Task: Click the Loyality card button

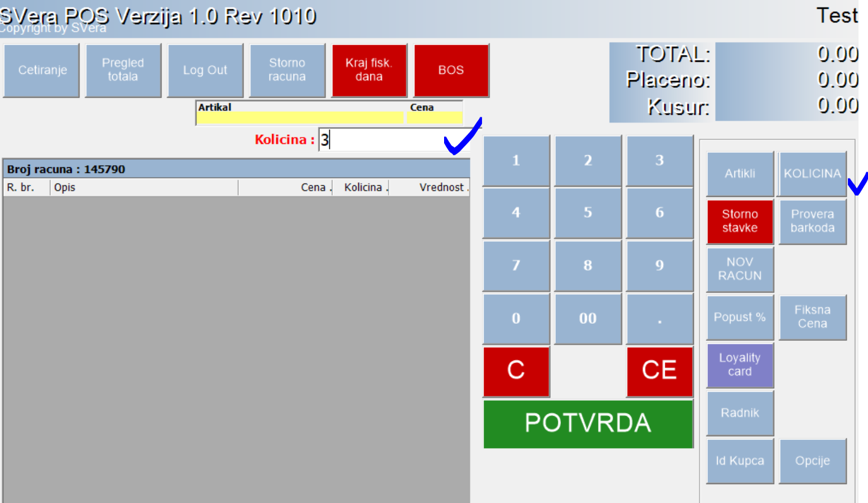Action: point(740,365)
